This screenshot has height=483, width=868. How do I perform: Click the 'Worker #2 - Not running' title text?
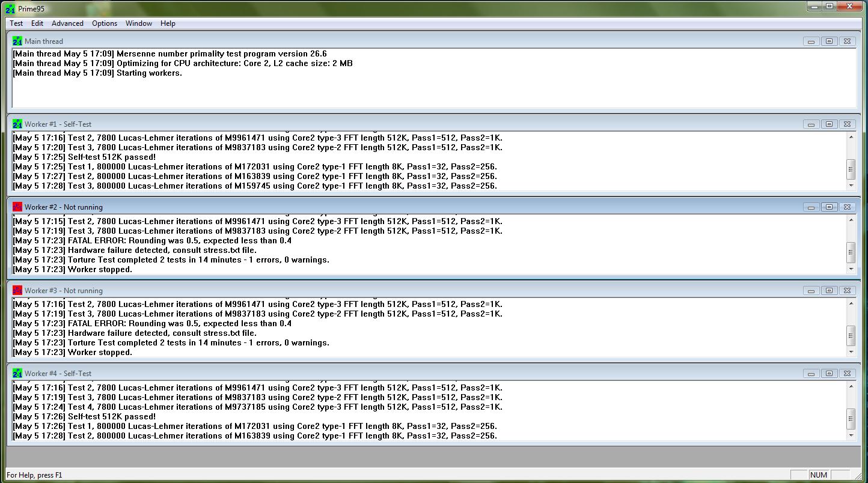(x=64, y=207)
